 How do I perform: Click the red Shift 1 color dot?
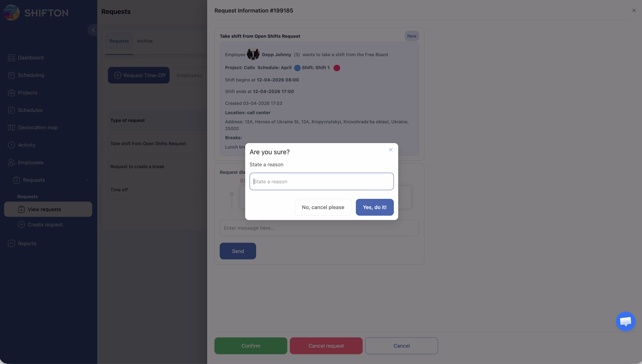(337, 68)
